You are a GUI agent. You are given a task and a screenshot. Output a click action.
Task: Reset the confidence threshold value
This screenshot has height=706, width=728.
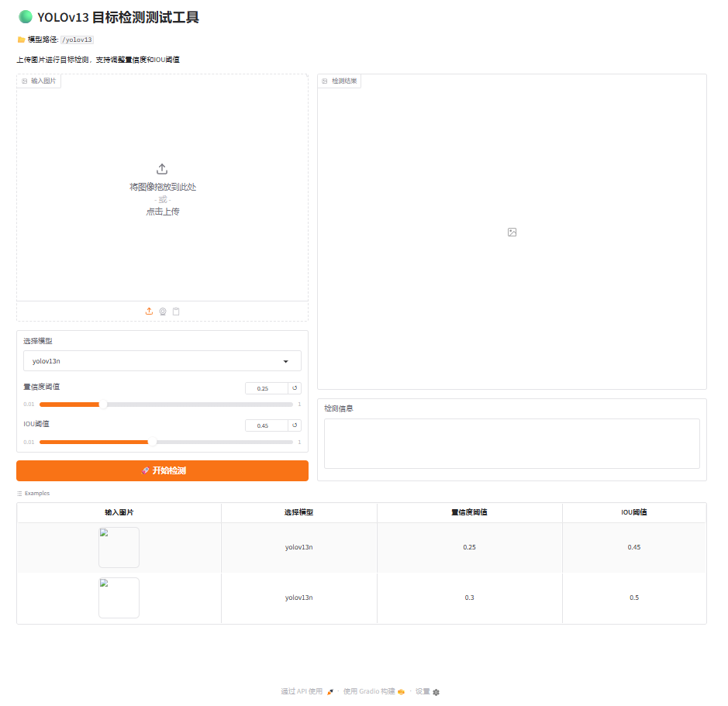coord(295,388)
